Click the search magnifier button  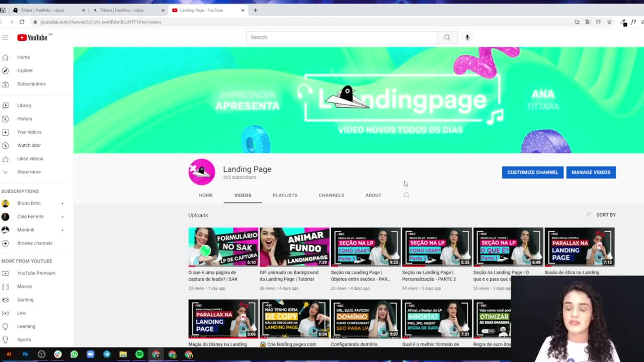[x=447, y=37]
